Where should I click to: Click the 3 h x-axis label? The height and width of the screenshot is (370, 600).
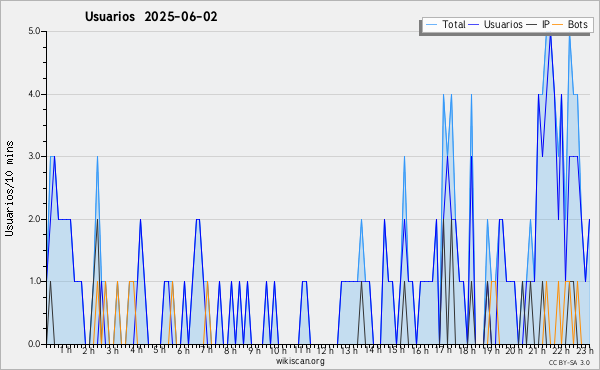[112, 350]
